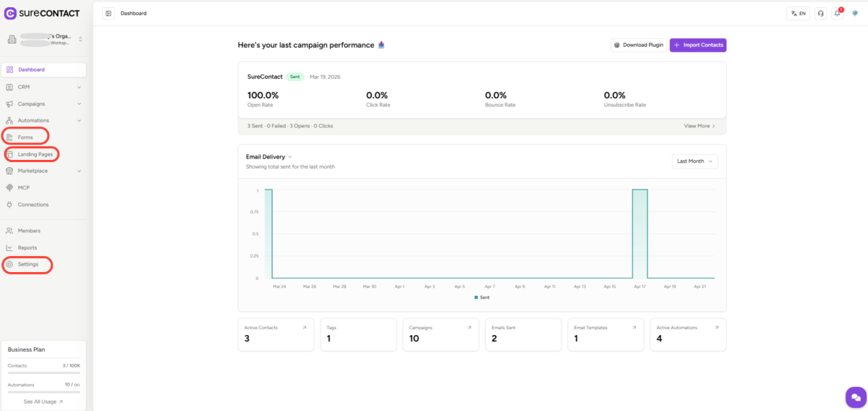868x411 pixels.
Task: Follow the See All Usage link
Action: click(43, 402)
